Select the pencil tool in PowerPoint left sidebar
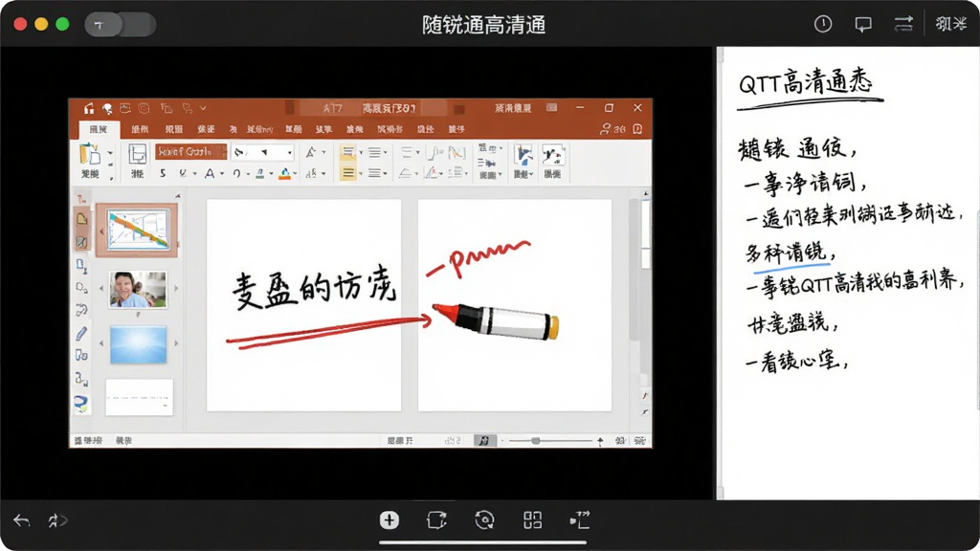Viewport: 980px width, 551px height. [x=81, y=333]
